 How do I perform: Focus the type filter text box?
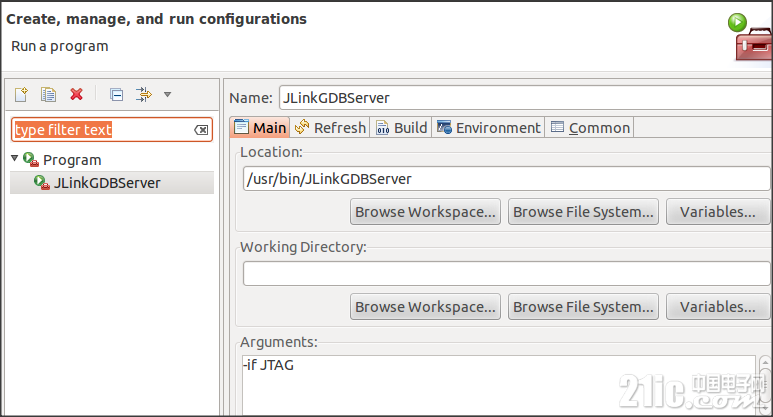tap(112, 130)
